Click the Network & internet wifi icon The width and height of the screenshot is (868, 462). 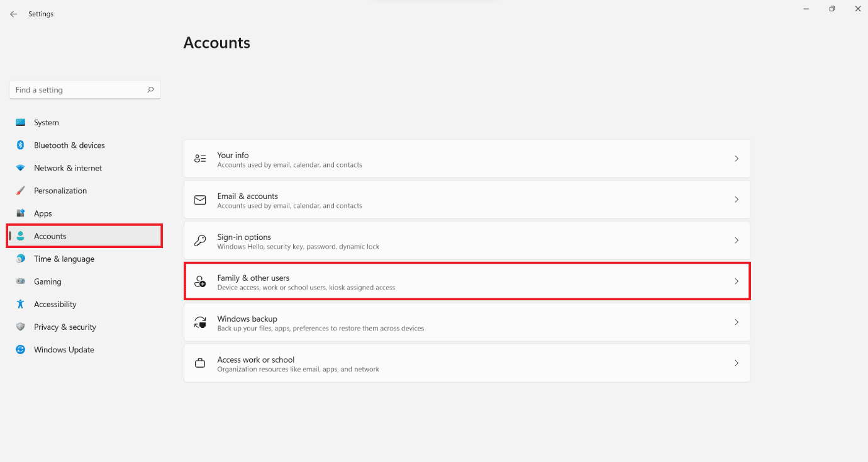click(x=21, y=168)
